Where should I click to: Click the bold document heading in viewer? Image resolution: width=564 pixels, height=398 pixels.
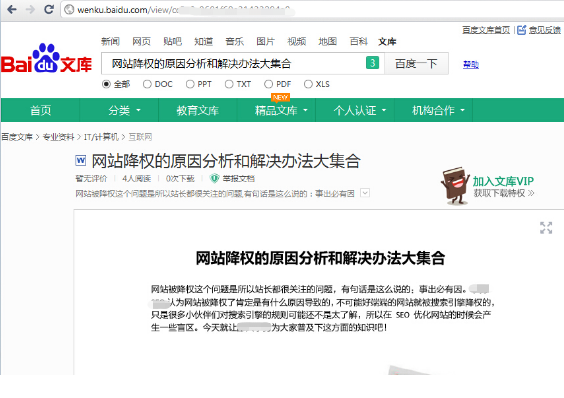(320, 258)
